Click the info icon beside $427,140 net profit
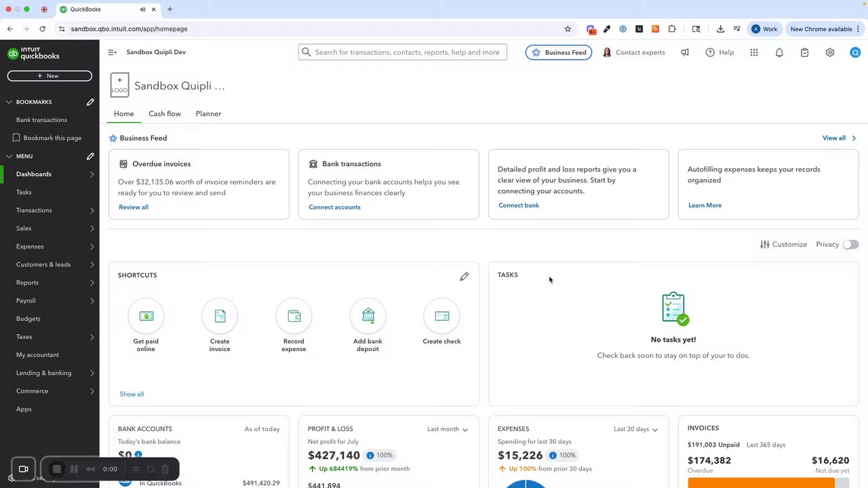The width and height of the screenshot is (868, 488). (x=370, y=455)
